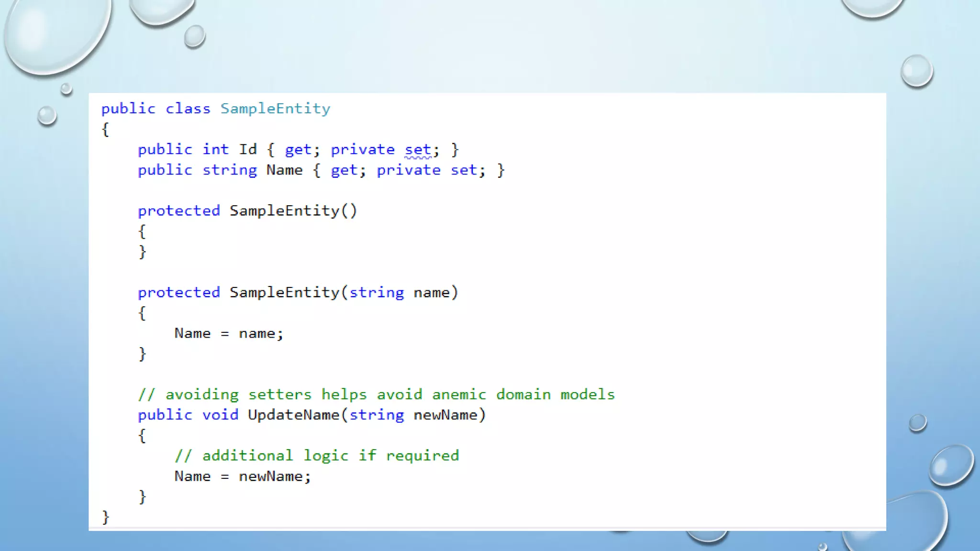Click the opening brace below the class declaration
Image resolution: width=980 pixels, height=551 pixels.
click(105, 129)
